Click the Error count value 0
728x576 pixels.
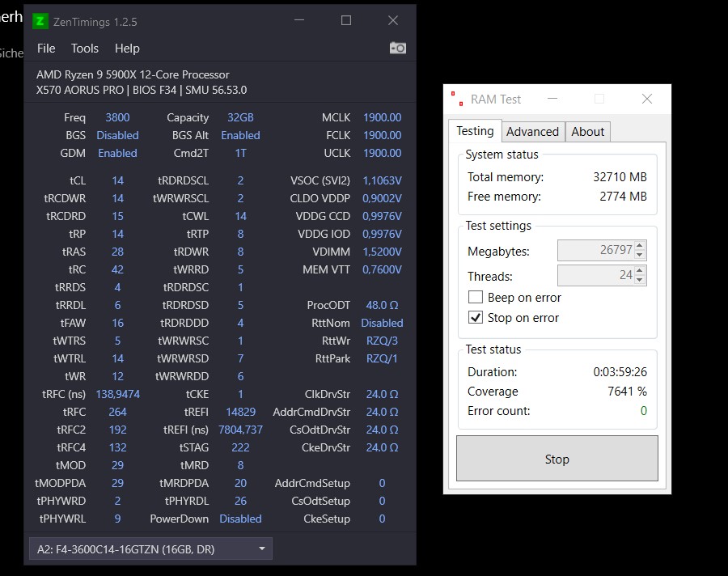[x=644, y=411]
